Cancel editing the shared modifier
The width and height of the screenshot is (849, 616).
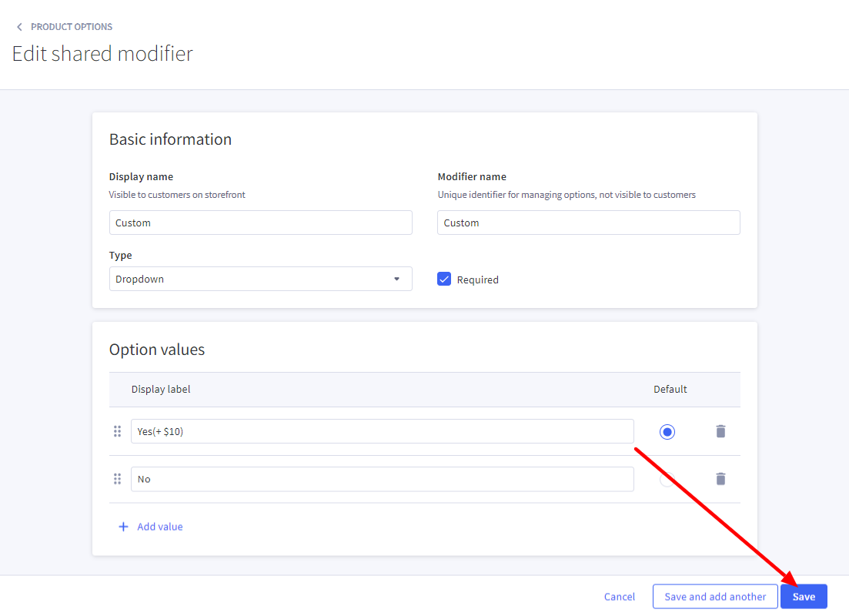tap(619, 596)
